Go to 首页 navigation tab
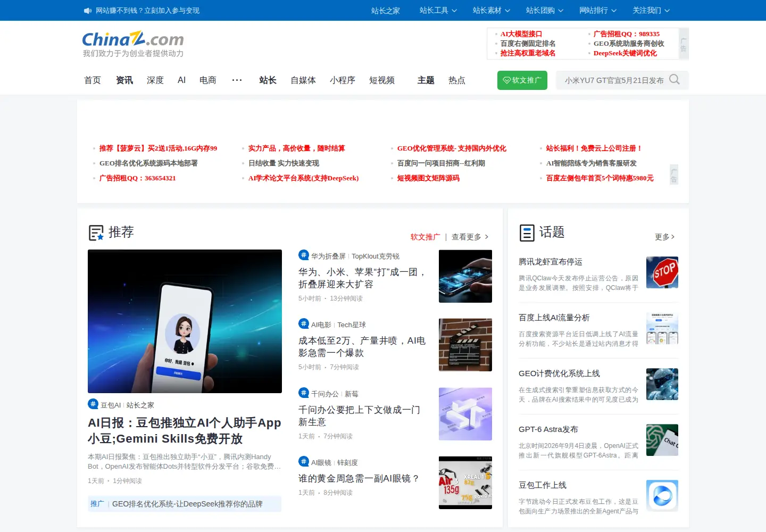The image size is (766, 532). click(x=93, y=80)
